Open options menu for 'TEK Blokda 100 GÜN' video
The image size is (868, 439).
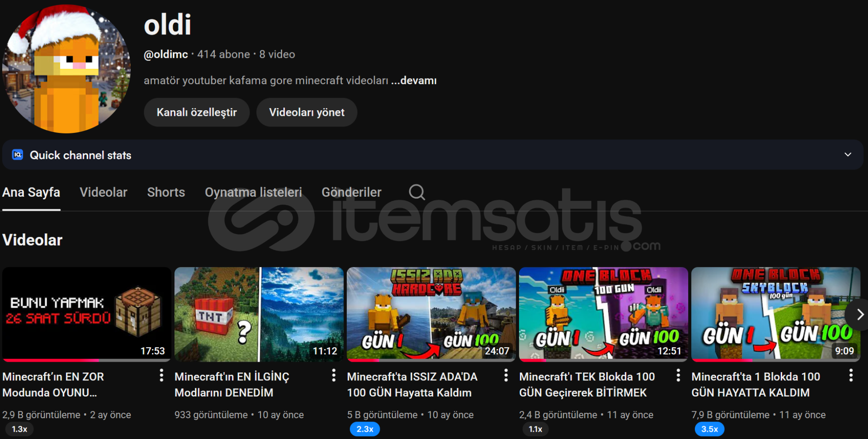(678, 375)
